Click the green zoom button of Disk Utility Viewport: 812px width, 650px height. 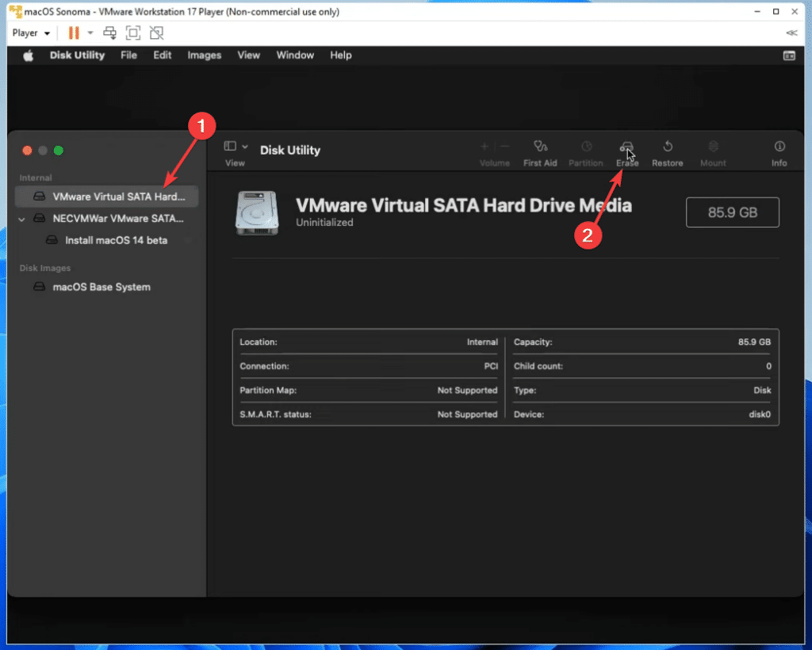[59, 151]
